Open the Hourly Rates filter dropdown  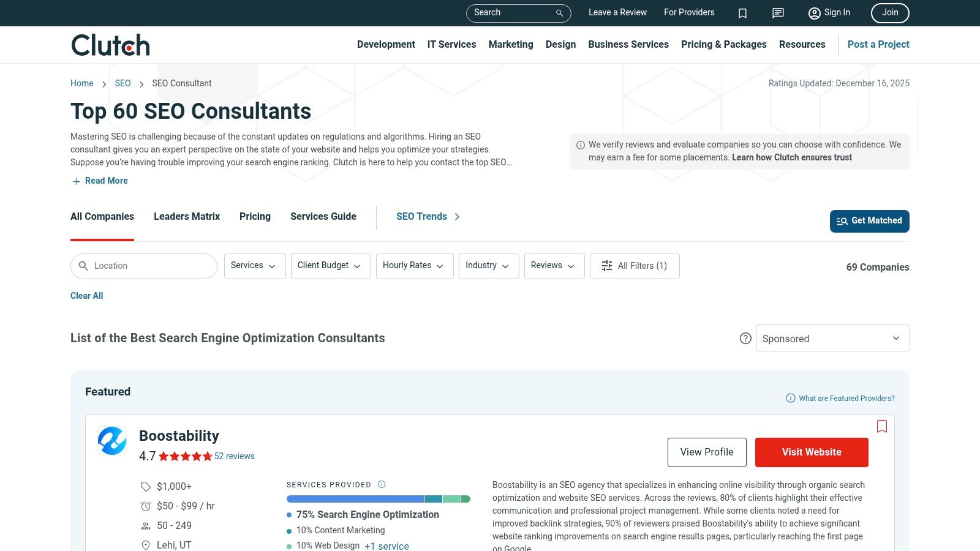(x=415, y=266)
